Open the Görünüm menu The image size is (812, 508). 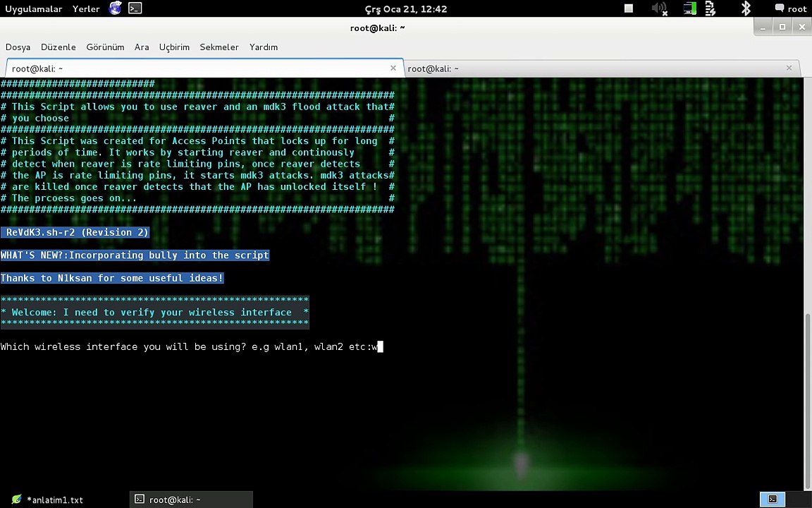click(x=105, y=47)
